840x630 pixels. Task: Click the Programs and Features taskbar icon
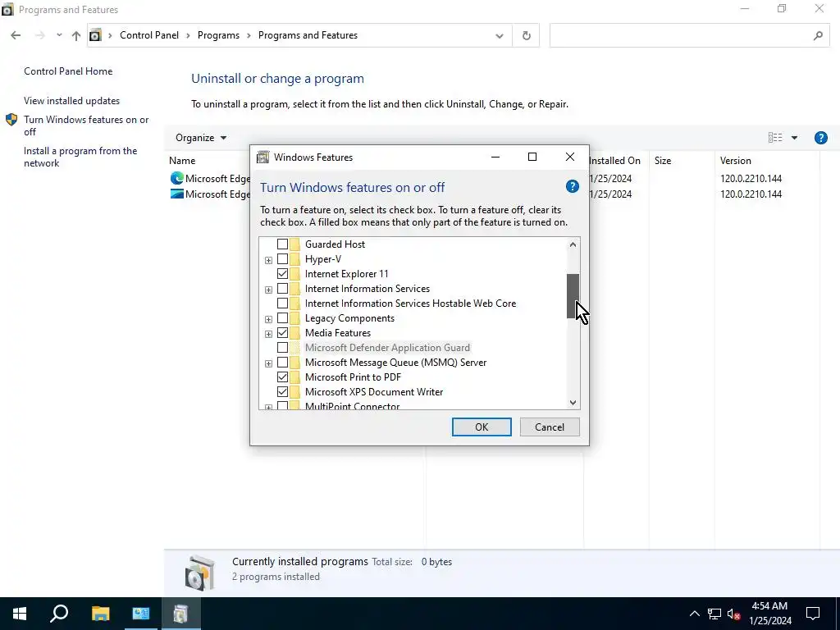click(181, 614)
